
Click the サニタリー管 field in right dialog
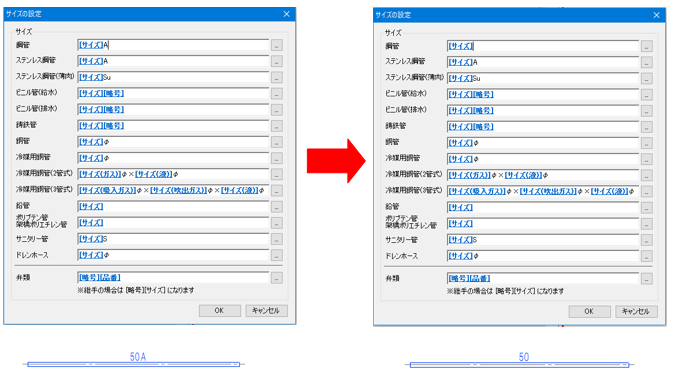[543, 240]
